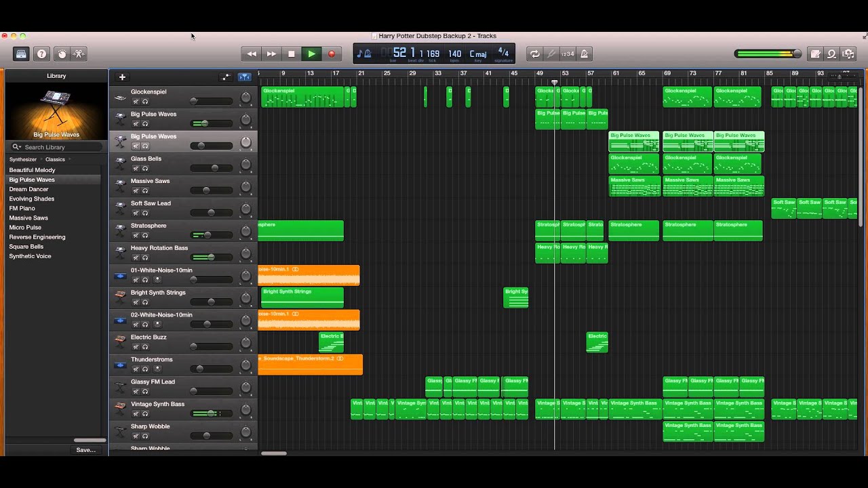Start recording with the red Record button
Image resolution: width=868 pixels, height=488 pixels.
(x=332, y=54)
